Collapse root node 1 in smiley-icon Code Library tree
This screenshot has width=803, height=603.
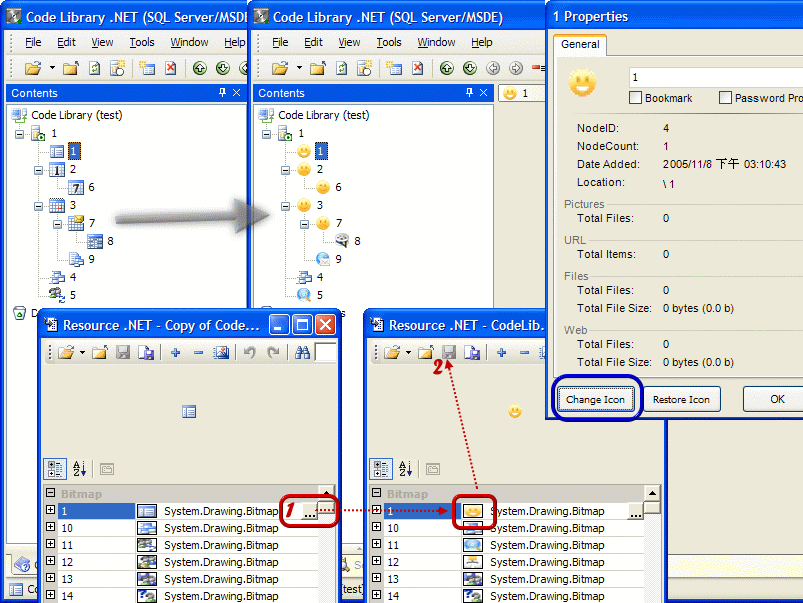266,134
